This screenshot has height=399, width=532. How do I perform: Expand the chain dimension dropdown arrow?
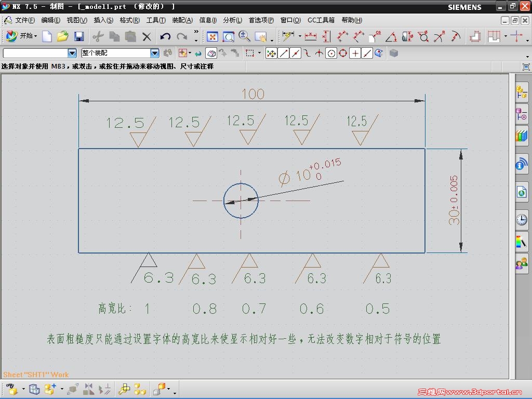(506, 36)
